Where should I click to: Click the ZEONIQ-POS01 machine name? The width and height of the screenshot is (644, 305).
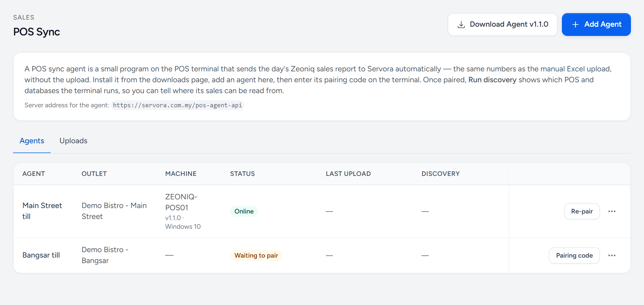(181, 202)
